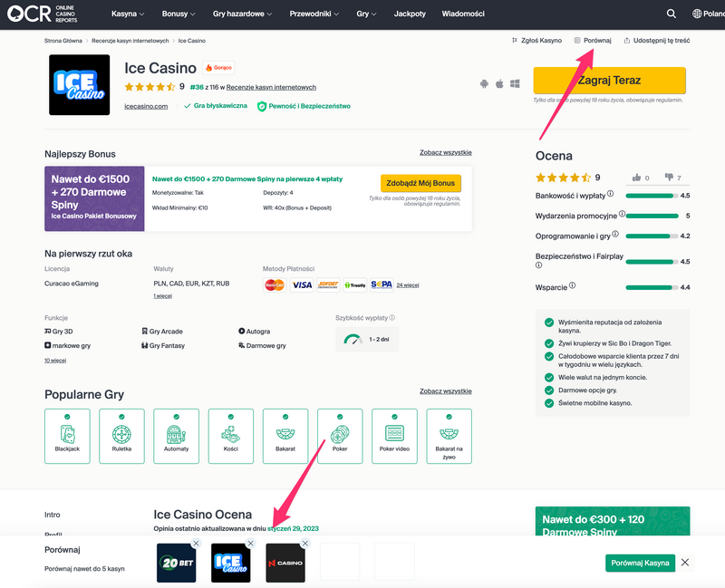The height and width of the screenshot is (588, 725).
Task: Click the VISA payment icon
Action: pos(302,284)
